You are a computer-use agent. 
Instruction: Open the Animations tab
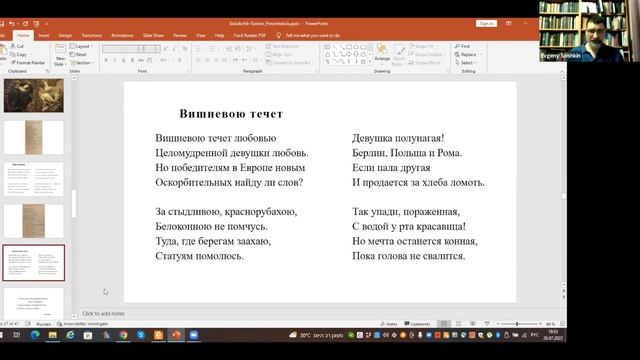pos(122,36)
